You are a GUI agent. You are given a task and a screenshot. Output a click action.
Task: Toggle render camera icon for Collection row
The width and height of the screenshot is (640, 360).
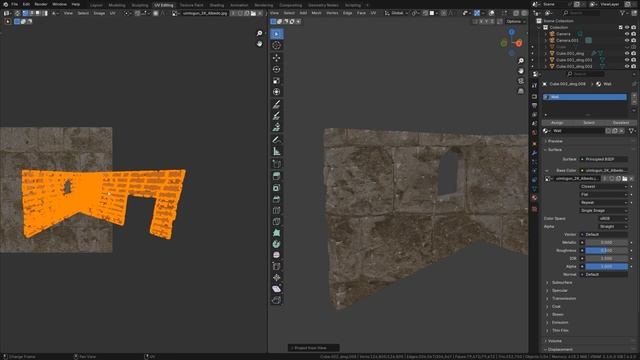633,27
